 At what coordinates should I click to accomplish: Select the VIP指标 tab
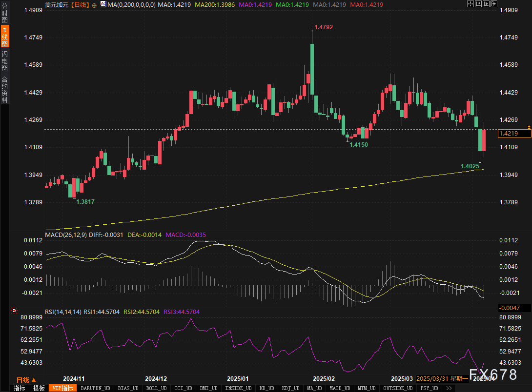pyautogui.click(x=63, y=388)
